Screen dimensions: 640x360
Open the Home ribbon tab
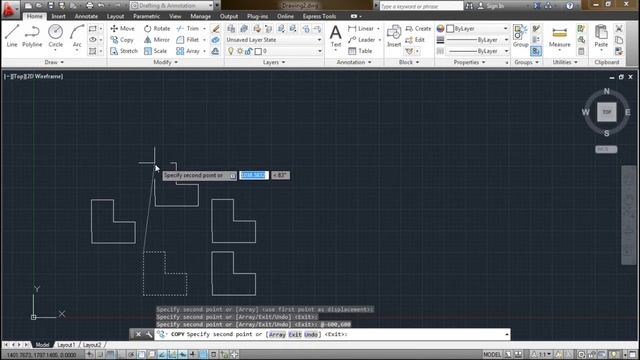(x=35, y=16)
